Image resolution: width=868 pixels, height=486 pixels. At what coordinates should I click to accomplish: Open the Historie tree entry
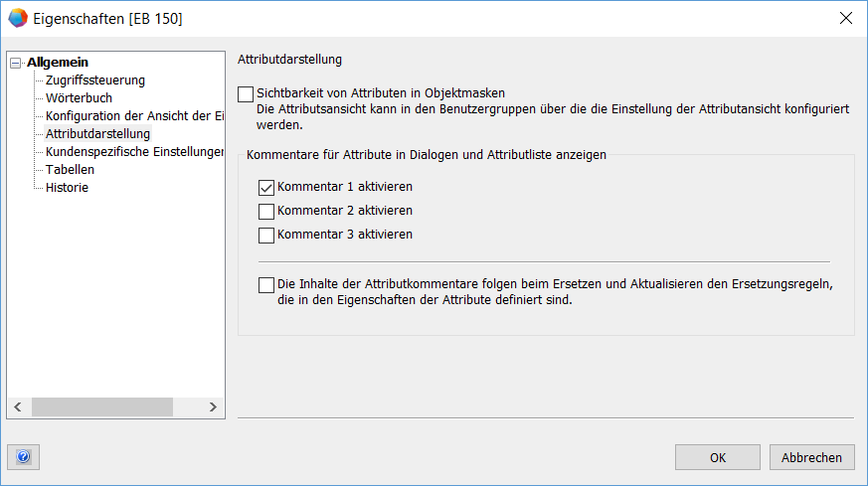click(x=67, y=188)
